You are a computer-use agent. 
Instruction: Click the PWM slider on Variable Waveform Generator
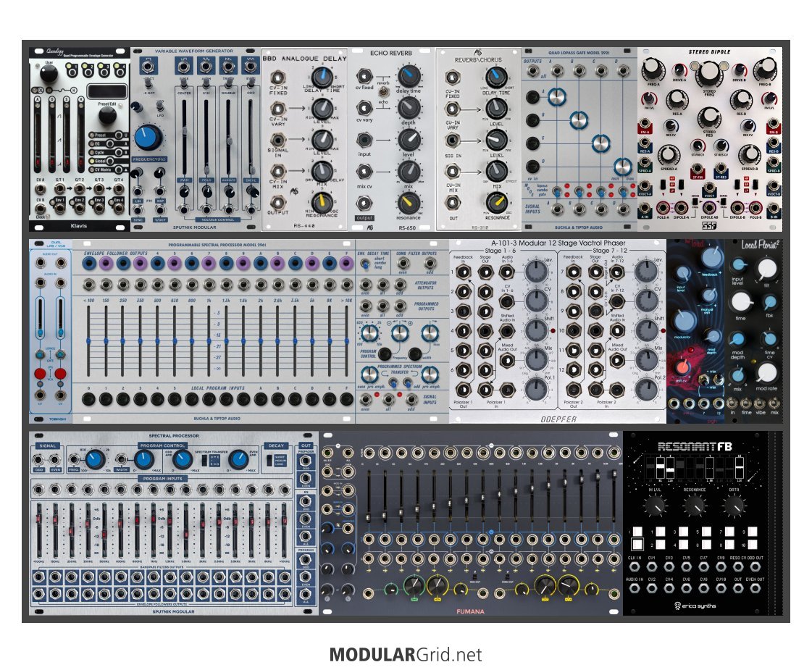(x=184, y=138)
